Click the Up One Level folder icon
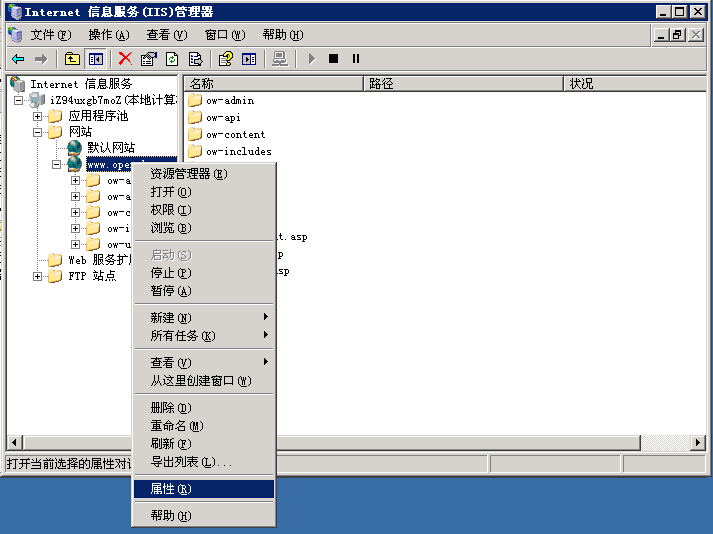The height and width of the screenshot is (534, 713). (72, 59)
